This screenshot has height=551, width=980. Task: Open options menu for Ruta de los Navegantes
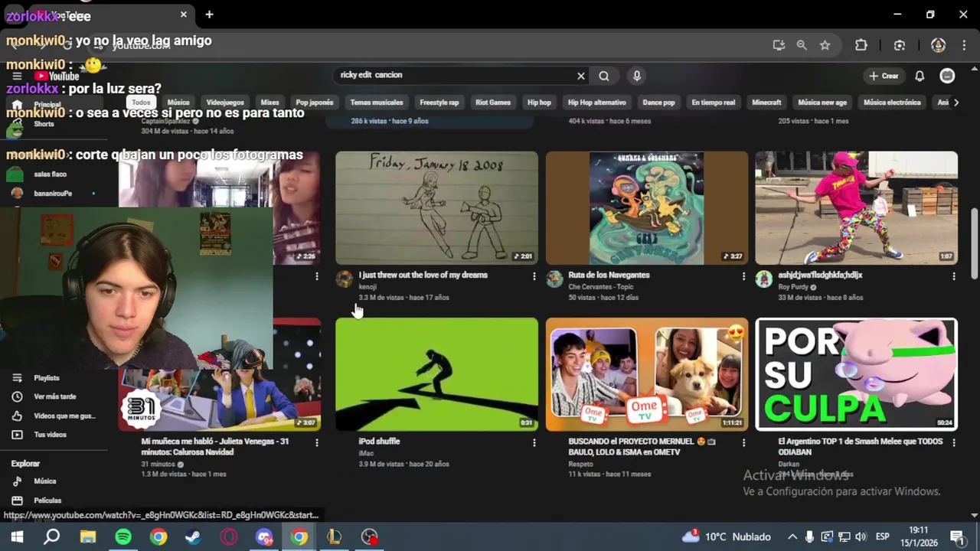[x=743, y=276]
